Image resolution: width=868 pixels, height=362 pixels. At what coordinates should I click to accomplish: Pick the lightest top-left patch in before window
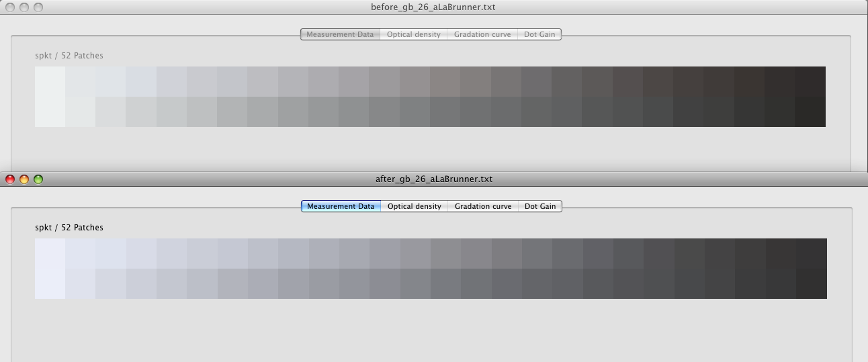click(50, 81)
